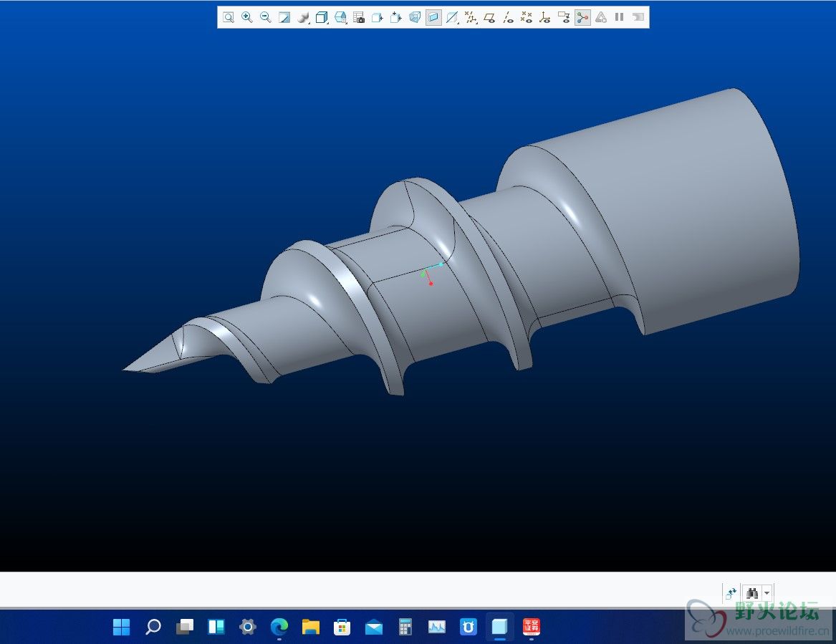Click the highlighted blue panel display icon

(433, 18)
